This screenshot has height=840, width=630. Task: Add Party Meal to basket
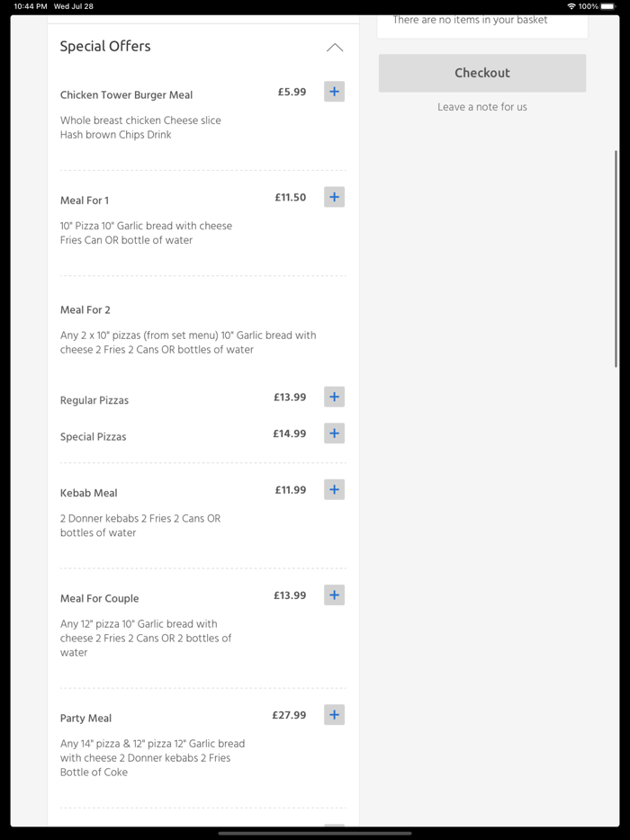click(334, 715)
